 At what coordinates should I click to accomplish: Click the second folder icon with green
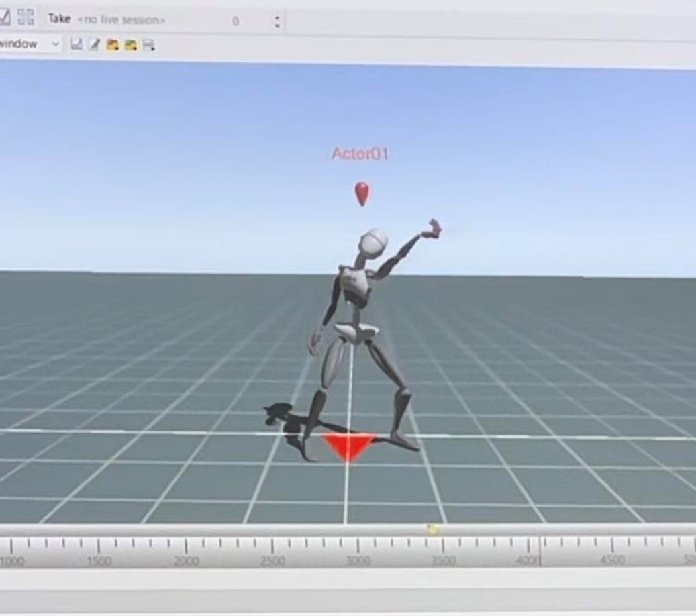point(131,45)
